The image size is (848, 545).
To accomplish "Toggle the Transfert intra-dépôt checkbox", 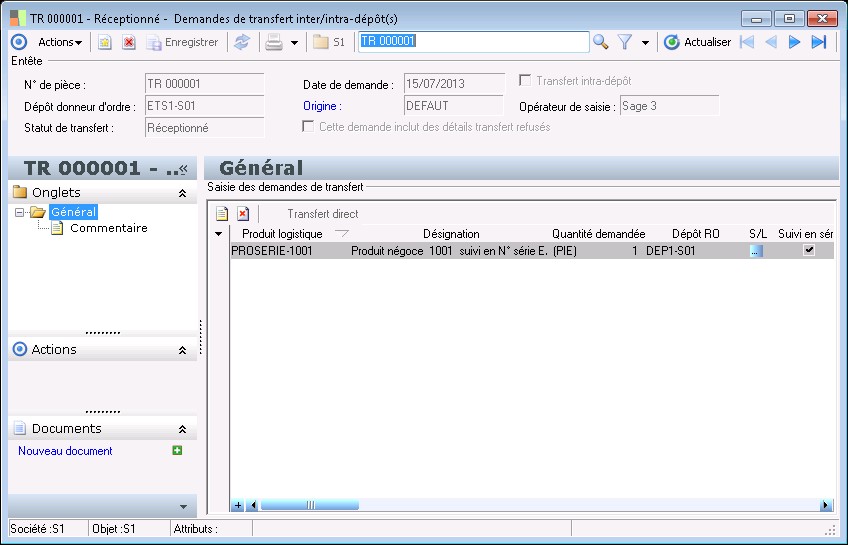I will [x=525, y=81].
